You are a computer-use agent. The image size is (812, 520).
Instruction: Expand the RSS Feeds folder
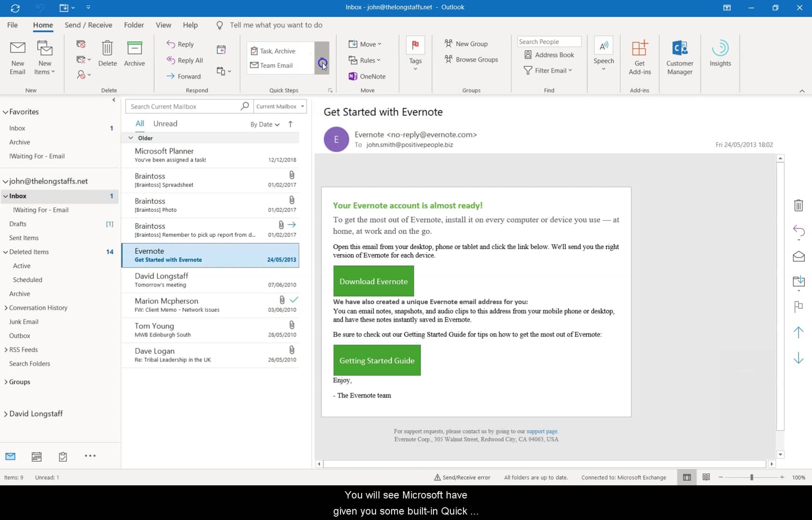point(5,350)
